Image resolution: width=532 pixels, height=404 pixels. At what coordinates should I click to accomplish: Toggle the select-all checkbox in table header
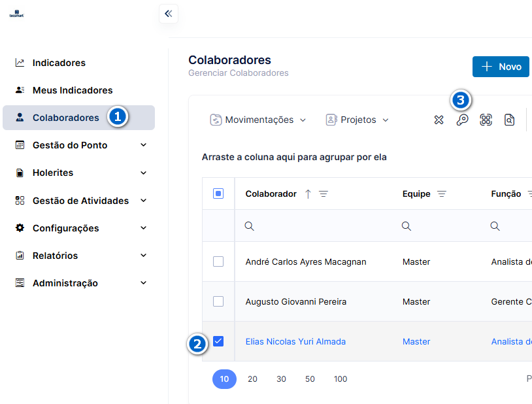218,194
